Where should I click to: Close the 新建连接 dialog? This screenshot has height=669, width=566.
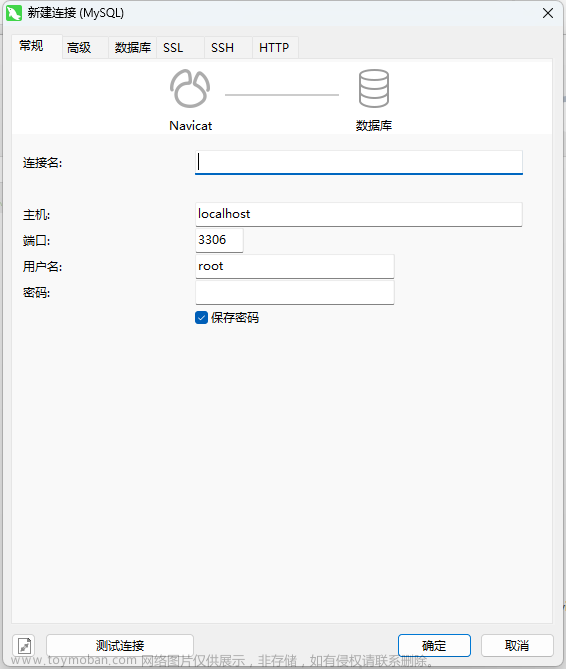pos(548,13)
